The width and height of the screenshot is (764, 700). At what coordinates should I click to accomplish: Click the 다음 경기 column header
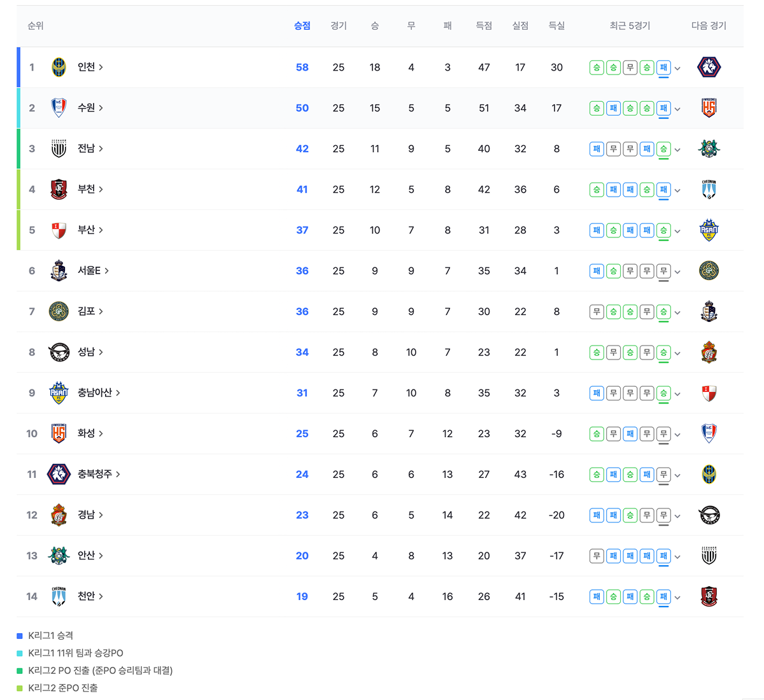tap(709, 25)
